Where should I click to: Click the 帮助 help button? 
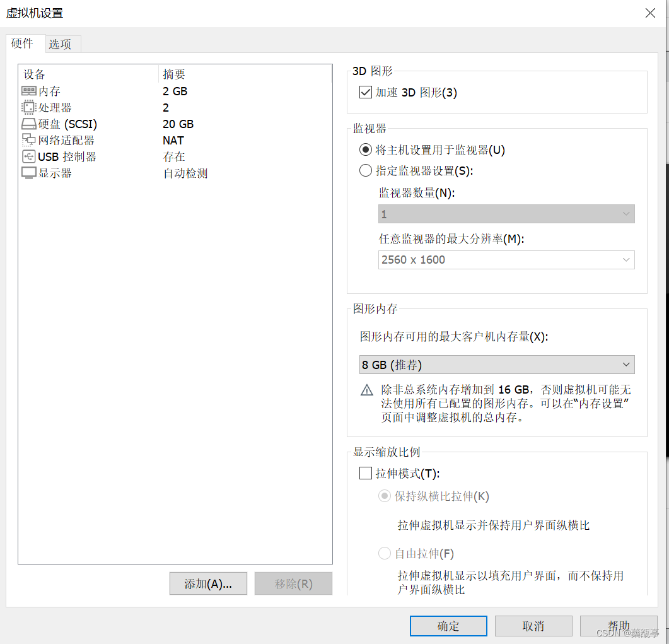pyautogui.click(x=619, y=626)
